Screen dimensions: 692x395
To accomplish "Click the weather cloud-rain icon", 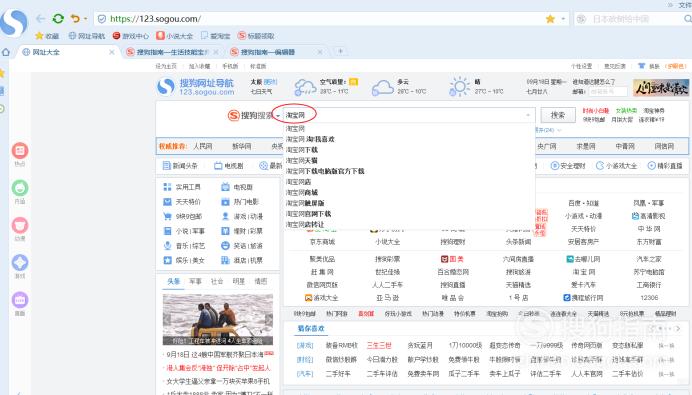I will tap(305, 87).
